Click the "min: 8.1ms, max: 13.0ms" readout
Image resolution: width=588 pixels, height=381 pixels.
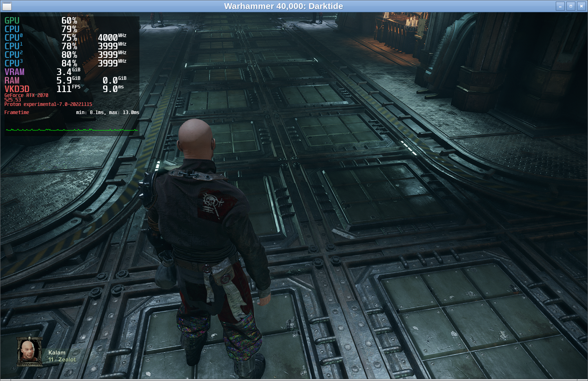[x=108, y=112]
